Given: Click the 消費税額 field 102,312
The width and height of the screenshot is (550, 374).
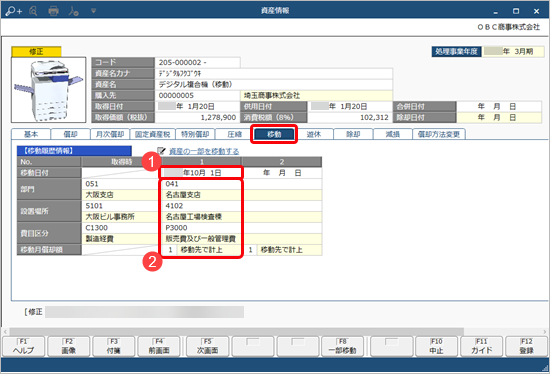Looking at the screenshot, I should [350, 117].
